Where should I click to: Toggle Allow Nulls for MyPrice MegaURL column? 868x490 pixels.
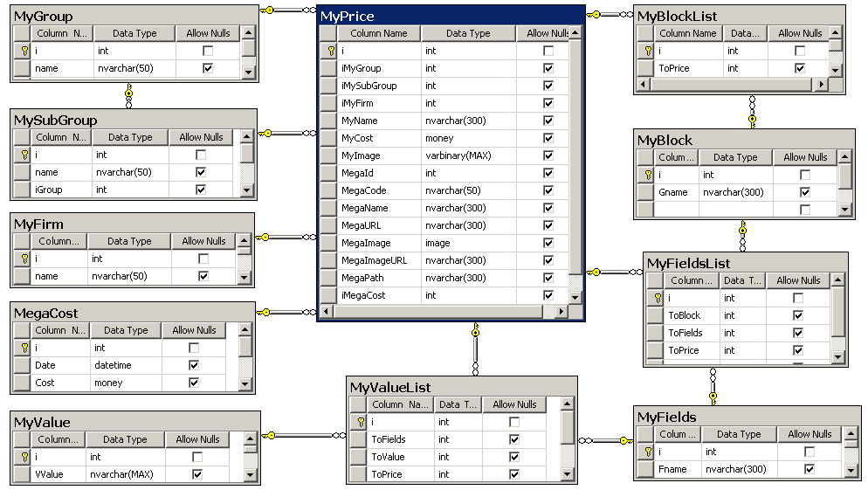click(548, 225)
